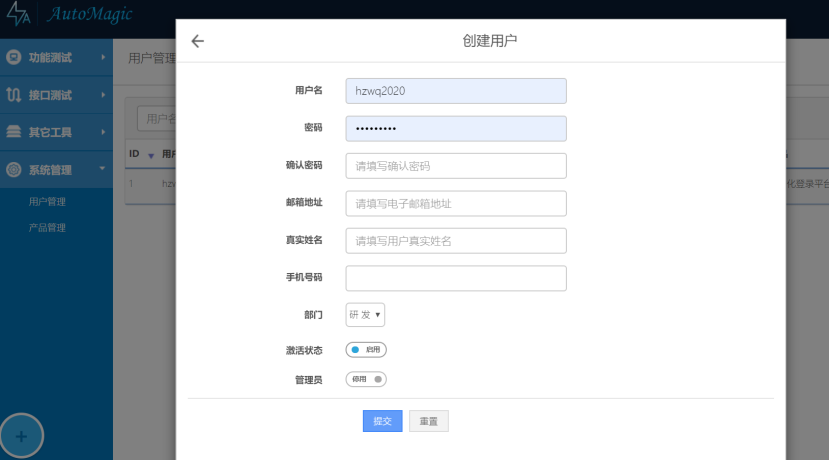Click the AutoMagic title text
830x460 pixels.
89,14
